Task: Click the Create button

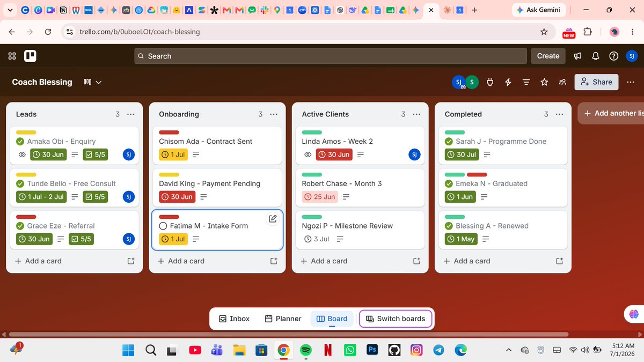Action: (x=548, y=56)
